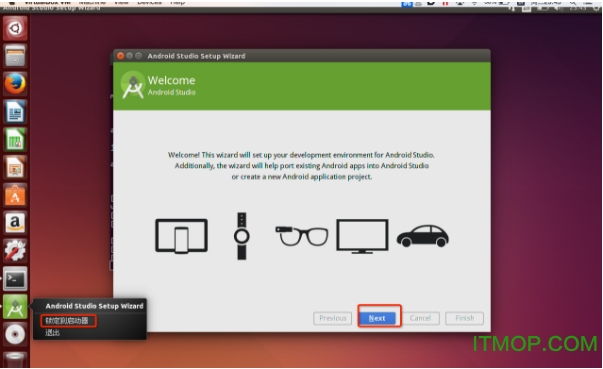The height and width of the screenshot is (369, 603).
Task: Click the Previous button
Action: click(333, 318)
